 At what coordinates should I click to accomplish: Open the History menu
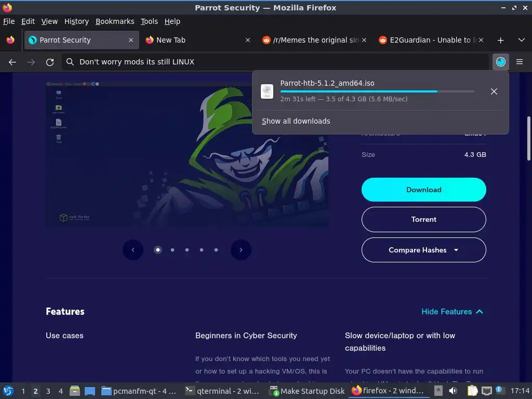(76, 21)
